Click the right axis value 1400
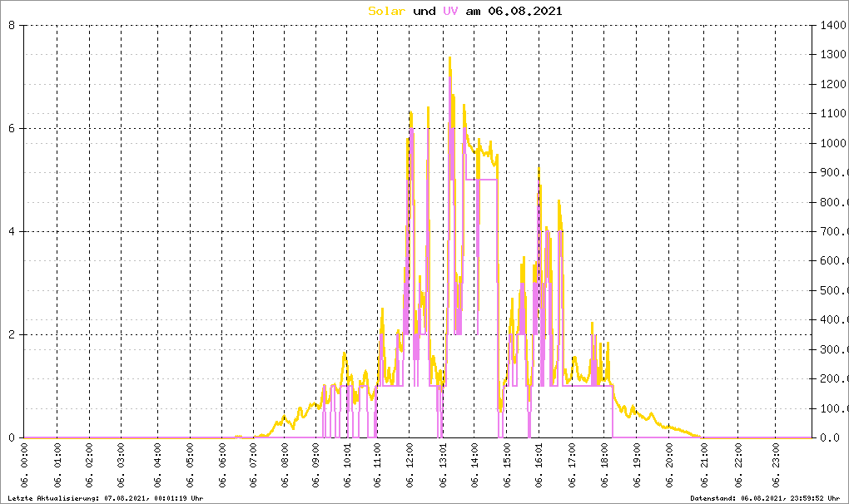The height and width of the screenshot is (504, 849). (832, 25)
